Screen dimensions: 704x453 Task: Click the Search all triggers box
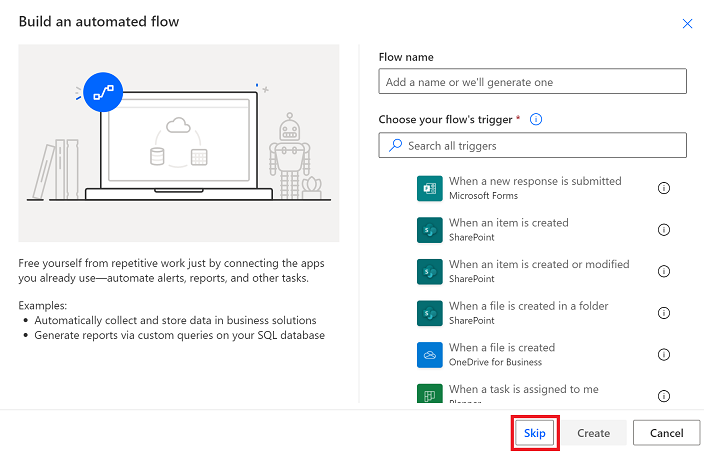coord(532,145)
